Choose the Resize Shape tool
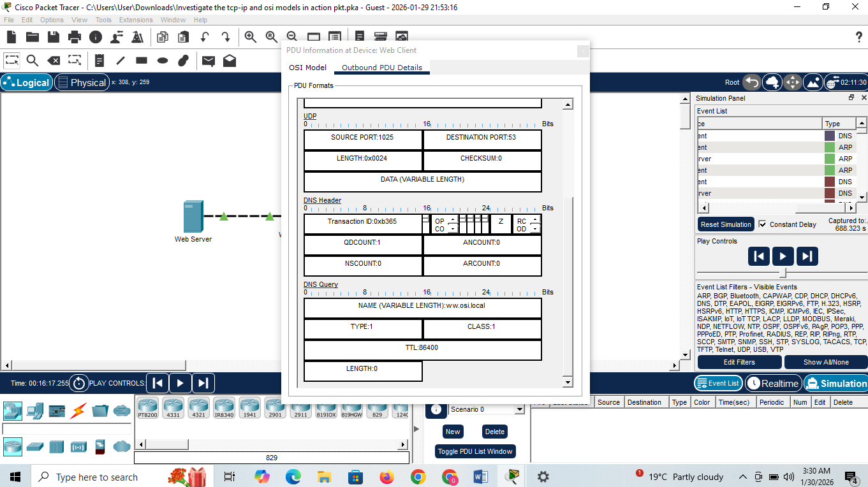Screen dimensions: 868x487 (75, 61)
